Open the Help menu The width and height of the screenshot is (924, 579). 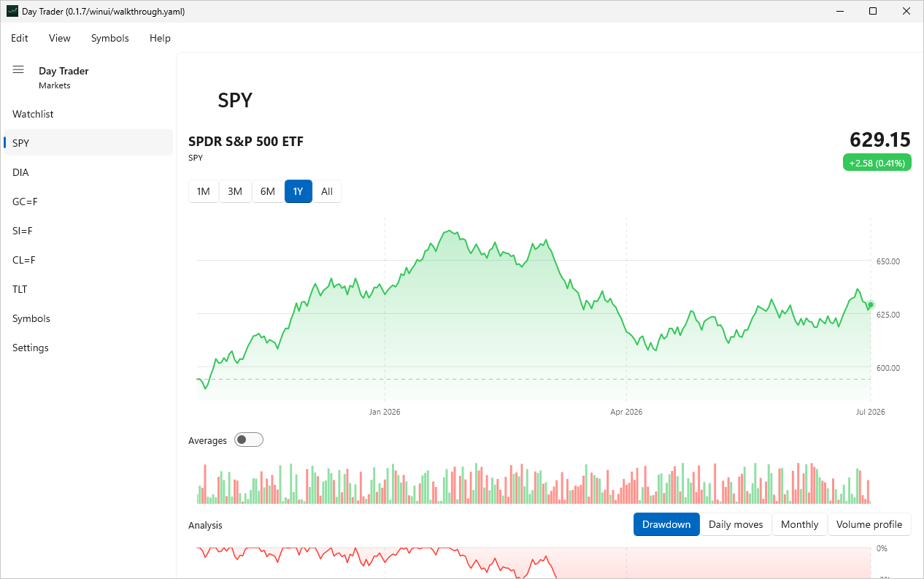160,38
